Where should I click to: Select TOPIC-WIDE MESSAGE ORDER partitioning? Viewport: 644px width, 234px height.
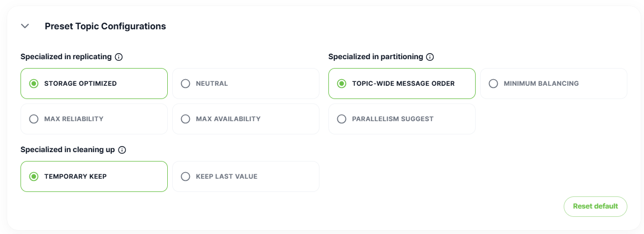click(401, 84)
